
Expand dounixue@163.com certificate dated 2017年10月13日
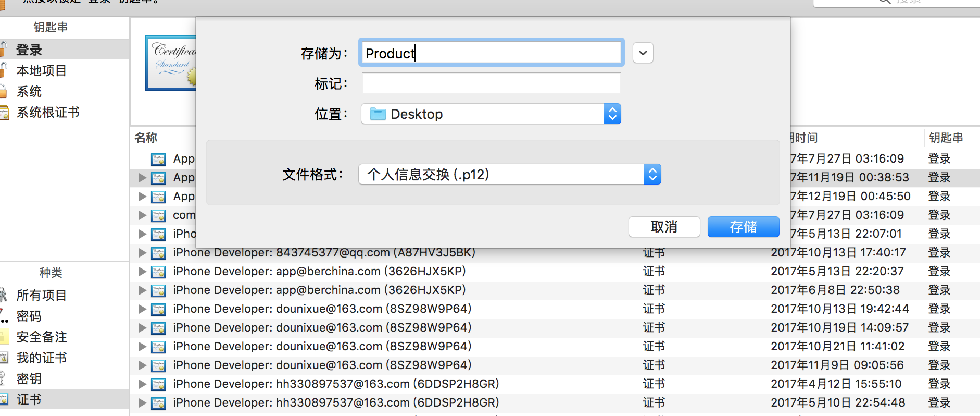[142, 309]
